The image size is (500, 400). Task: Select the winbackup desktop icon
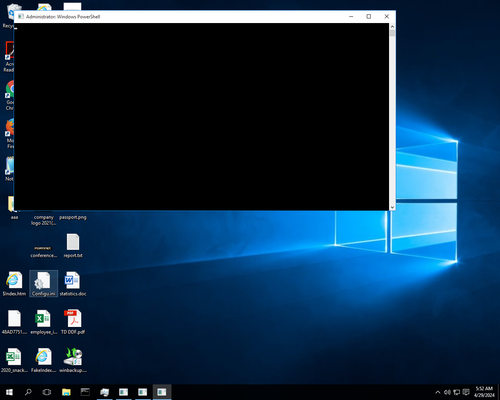point(73,360)
